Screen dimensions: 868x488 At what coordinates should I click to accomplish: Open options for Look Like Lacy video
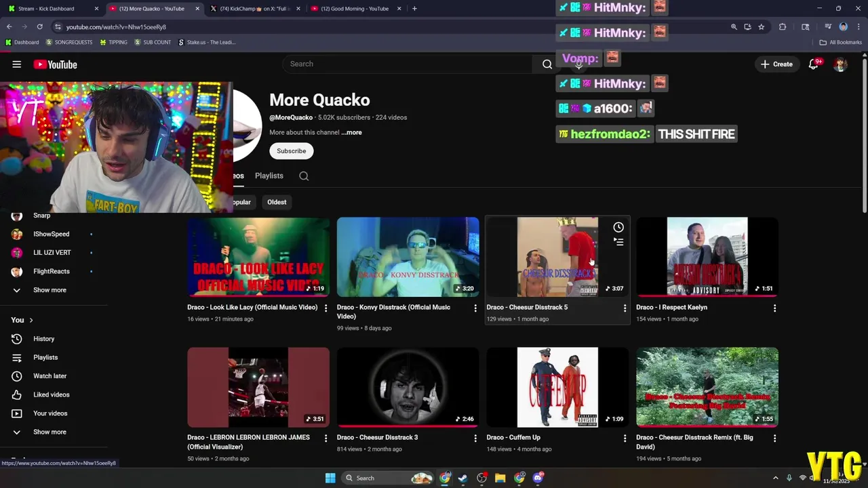pos(325,308)
